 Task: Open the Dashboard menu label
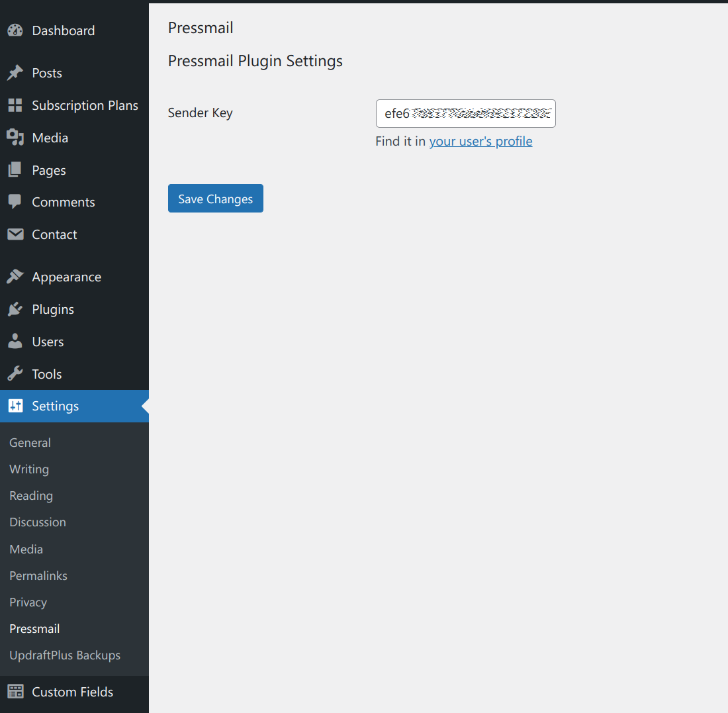(x=64, y=30)
